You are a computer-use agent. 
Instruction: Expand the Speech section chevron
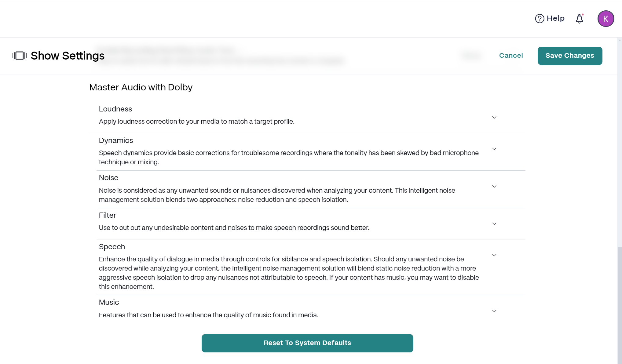[x=494, y=255]
